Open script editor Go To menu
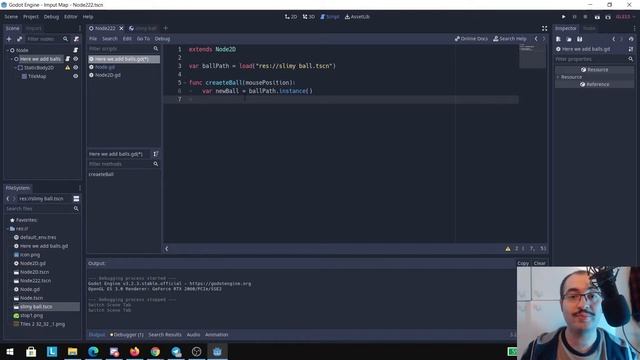 click(143, 39)
